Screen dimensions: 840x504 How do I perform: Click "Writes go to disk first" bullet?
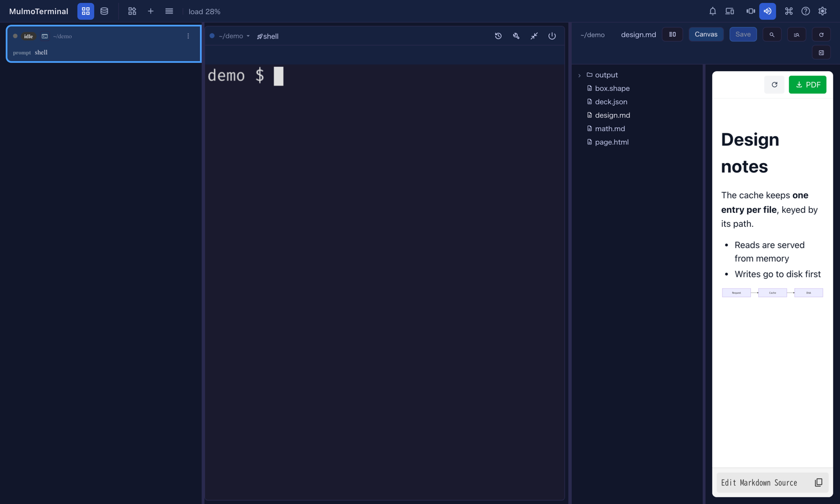[x=778, y=274]
